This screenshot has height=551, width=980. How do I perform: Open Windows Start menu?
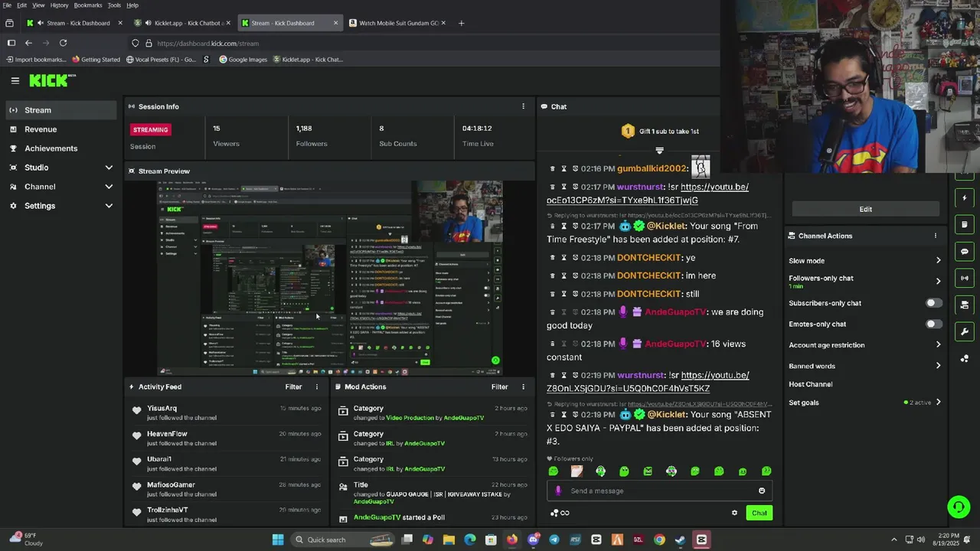(278, 540)
